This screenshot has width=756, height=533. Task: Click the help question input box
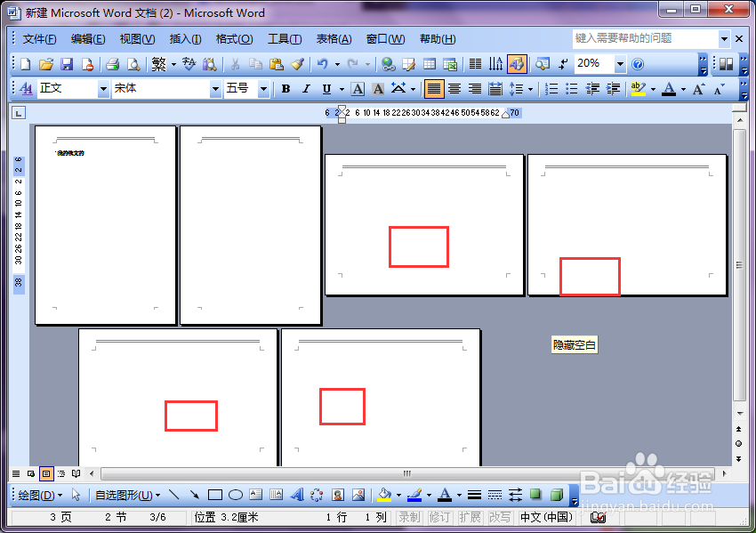tap(645, 38)
